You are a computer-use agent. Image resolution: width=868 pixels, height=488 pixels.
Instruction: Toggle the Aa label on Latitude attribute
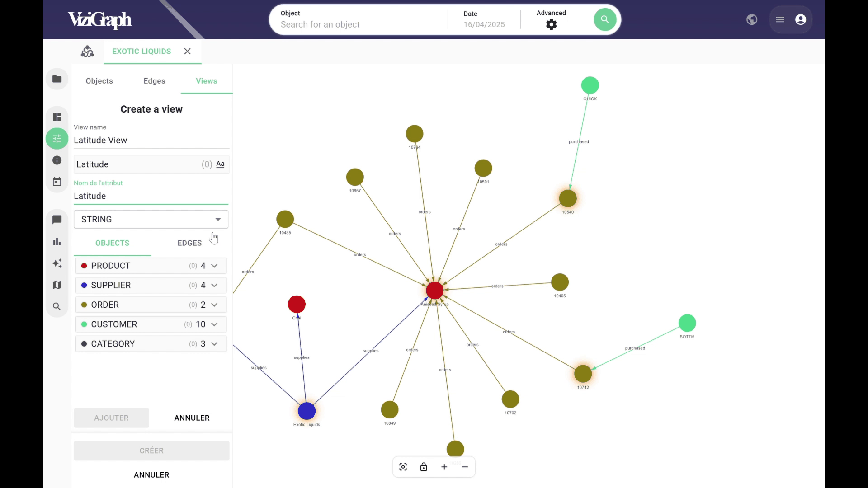(x=220, y=164)
